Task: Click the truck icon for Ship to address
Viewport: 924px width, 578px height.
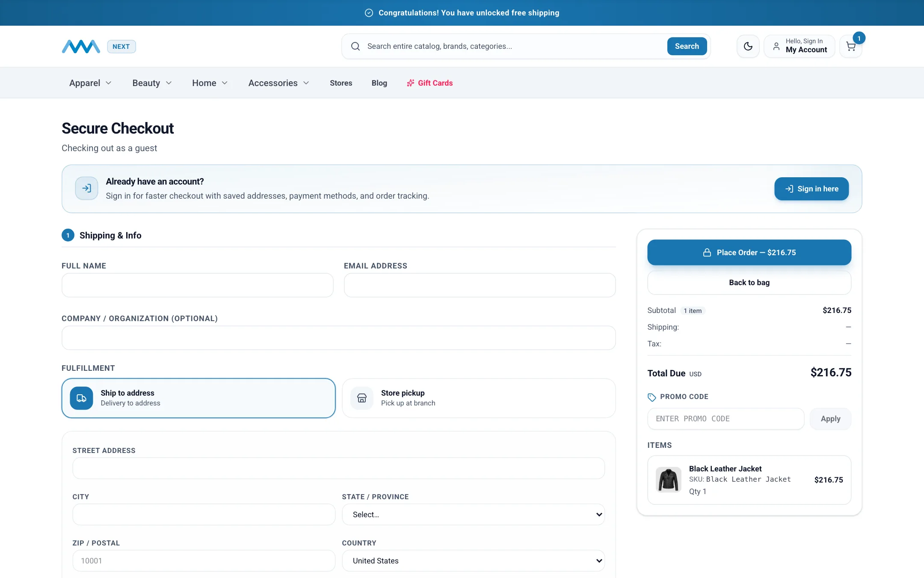Action: click(x=81, y=398)
